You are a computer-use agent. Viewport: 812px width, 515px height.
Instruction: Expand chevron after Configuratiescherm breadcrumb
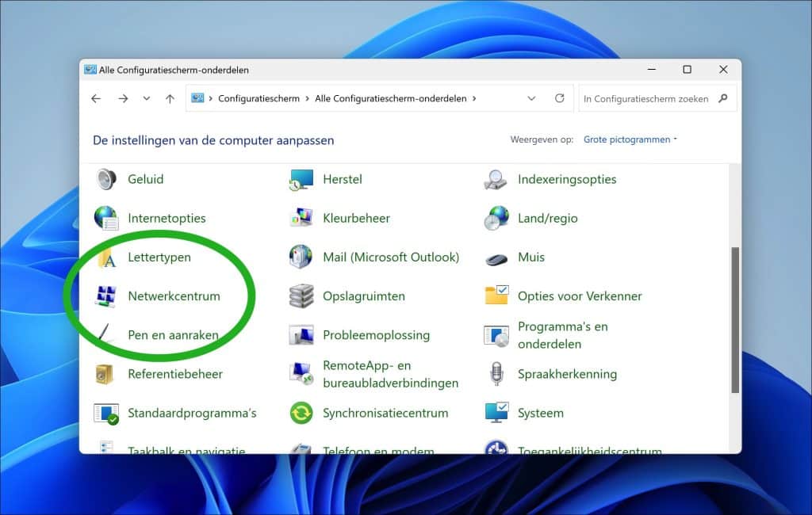[x=307, y=98]
